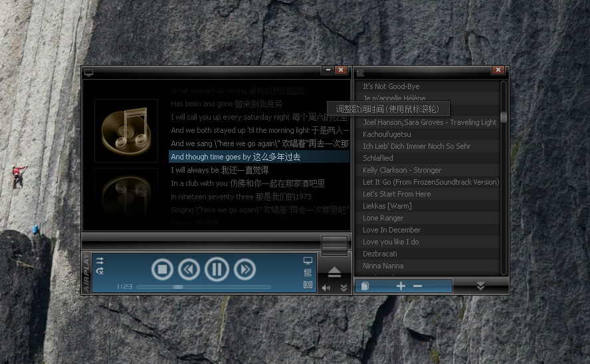Pause the playing song
Screen dimensions: 590x364
coord(217,269)
